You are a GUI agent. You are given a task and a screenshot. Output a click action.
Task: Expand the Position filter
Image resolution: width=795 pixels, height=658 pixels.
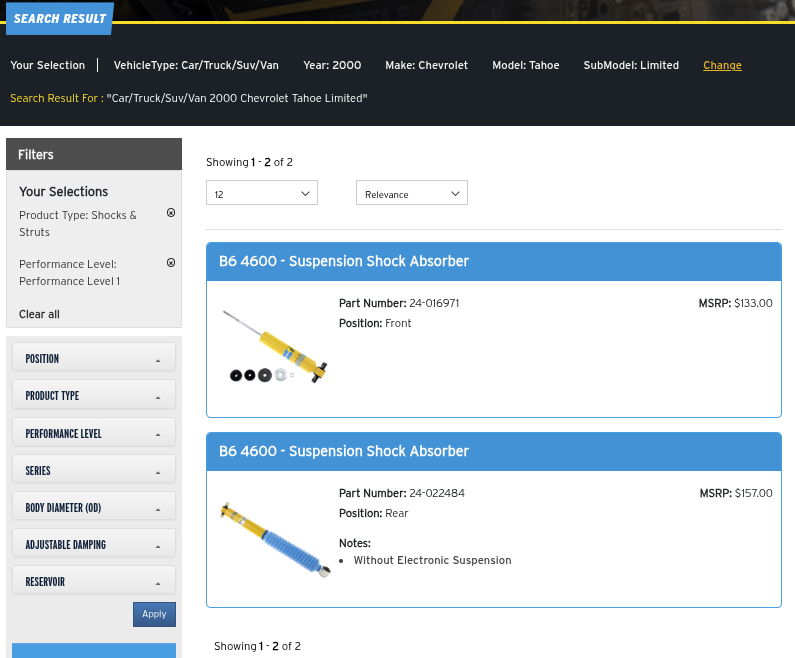point(94,359)
